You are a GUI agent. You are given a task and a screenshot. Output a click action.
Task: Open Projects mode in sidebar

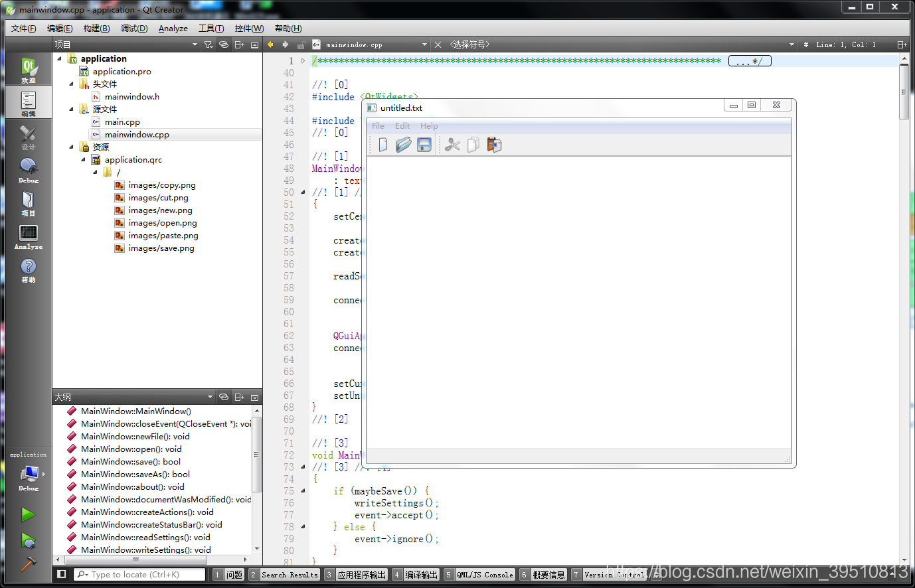29,202
